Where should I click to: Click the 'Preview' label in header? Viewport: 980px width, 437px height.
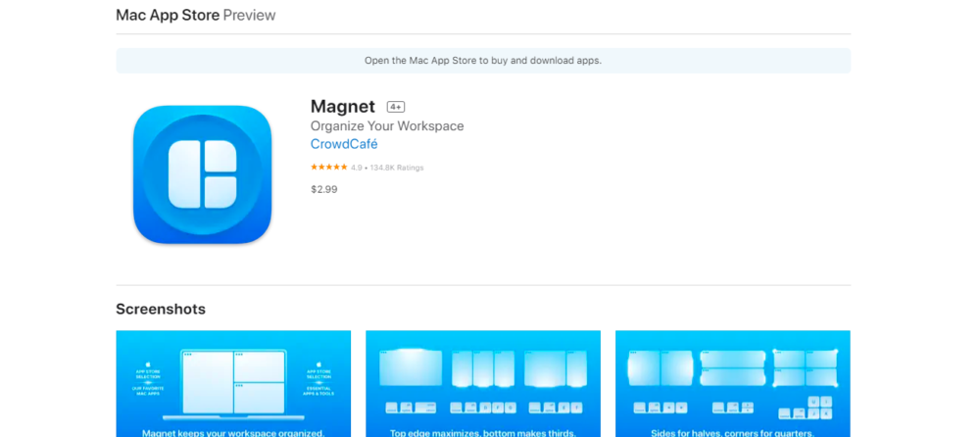249,15
